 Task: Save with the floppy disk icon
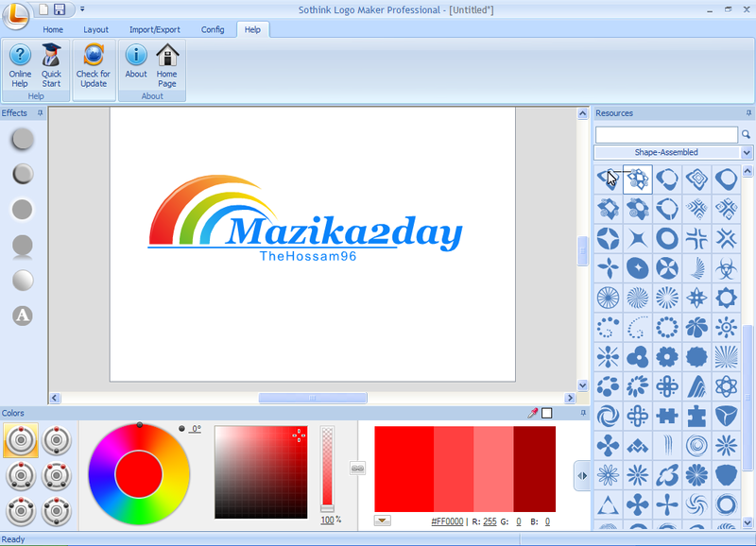click(x=60, y=9)
